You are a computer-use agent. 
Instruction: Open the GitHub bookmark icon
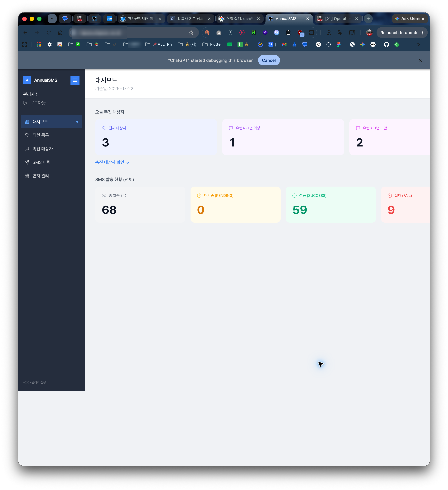click(386, 44)
